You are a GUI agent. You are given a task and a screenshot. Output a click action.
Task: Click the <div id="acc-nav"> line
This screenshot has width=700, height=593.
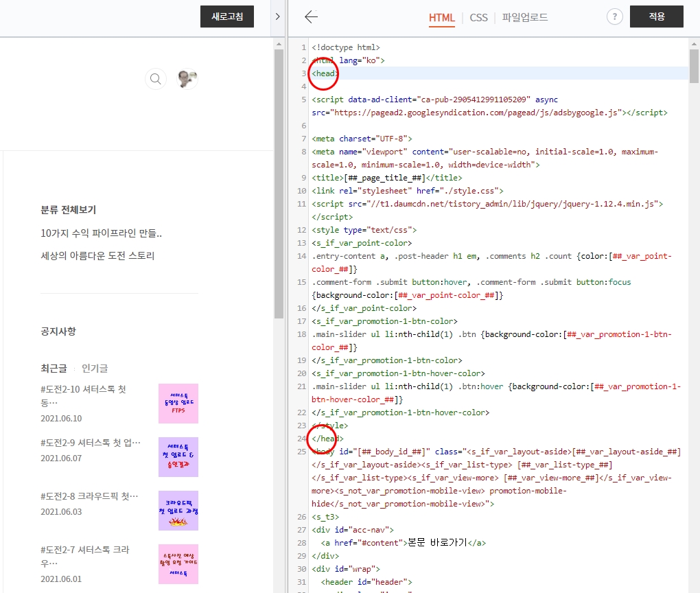pyautogui.click(x=353, y=530)
